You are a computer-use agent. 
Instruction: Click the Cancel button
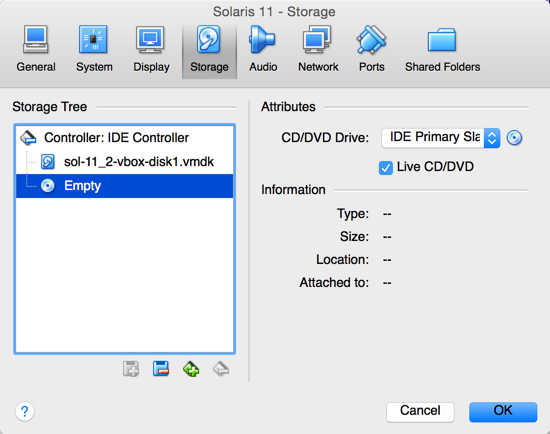(x=420, y=411)
